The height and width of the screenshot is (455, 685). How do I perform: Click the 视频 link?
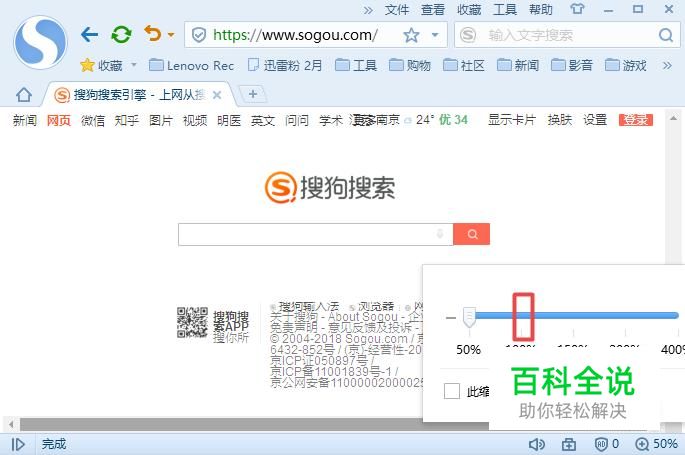[x=195, y=120]
